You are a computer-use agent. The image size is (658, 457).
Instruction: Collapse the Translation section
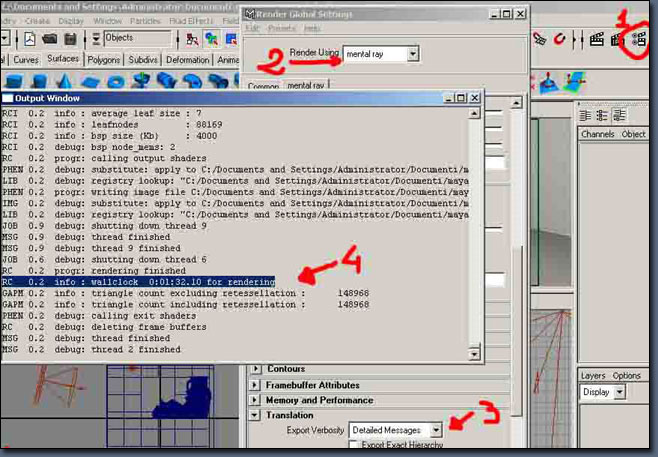255,415
